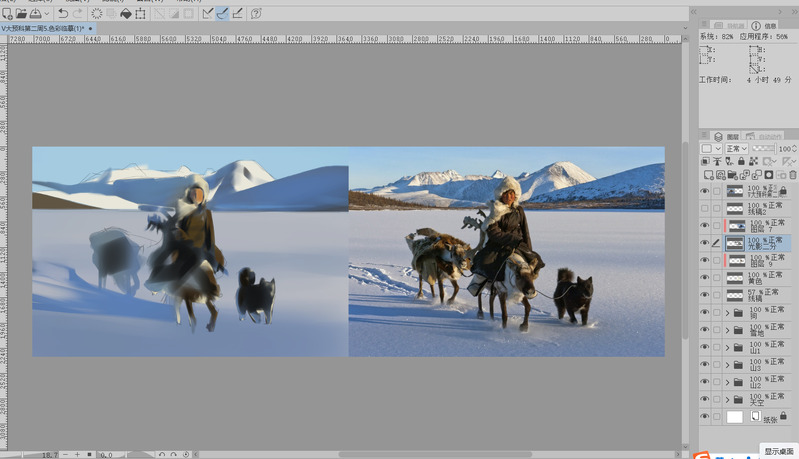This screenshot has width=799, height=459.
Task: Click the New canvas icon
Action: point(7,14)
